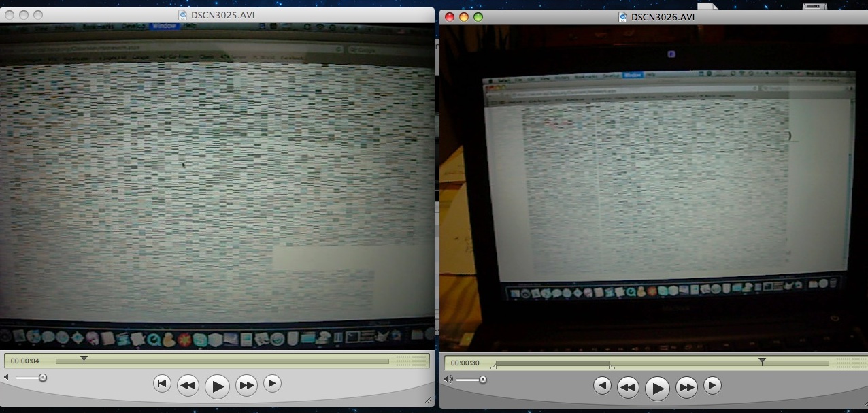Jump to start of DSCN3025.AVI
868x413 pixels.
[x=162, y=384]
